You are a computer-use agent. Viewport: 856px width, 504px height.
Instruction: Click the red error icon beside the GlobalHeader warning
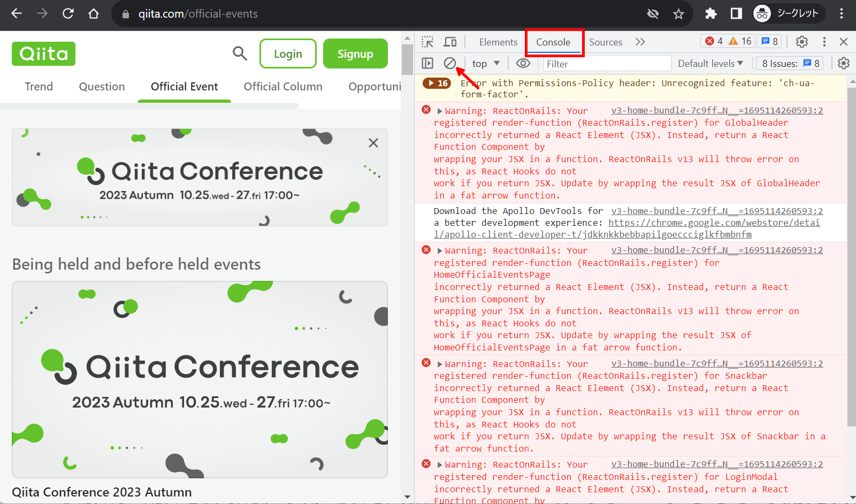pos(426,109)
